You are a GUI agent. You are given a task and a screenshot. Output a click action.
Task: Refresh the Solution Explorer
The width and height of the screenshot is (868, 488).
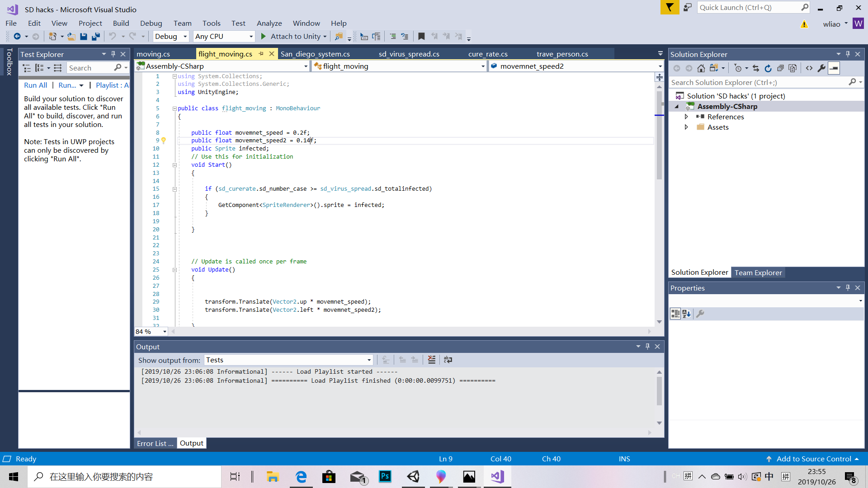pos(768,68)
